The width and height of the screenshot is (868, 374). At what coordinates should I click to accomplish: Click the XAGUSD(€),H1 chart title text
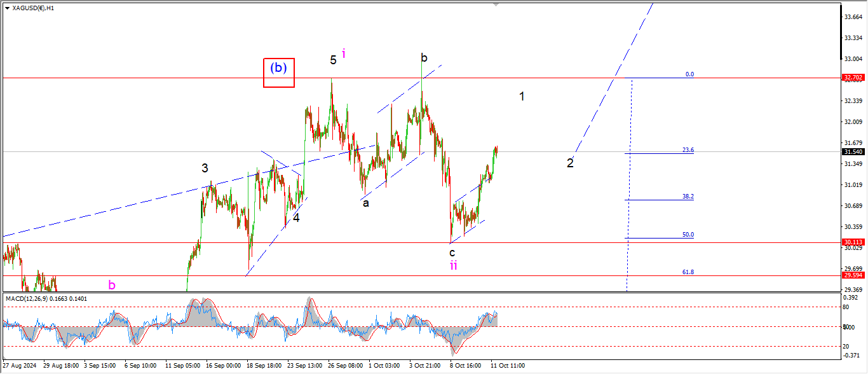click(33, 8)
